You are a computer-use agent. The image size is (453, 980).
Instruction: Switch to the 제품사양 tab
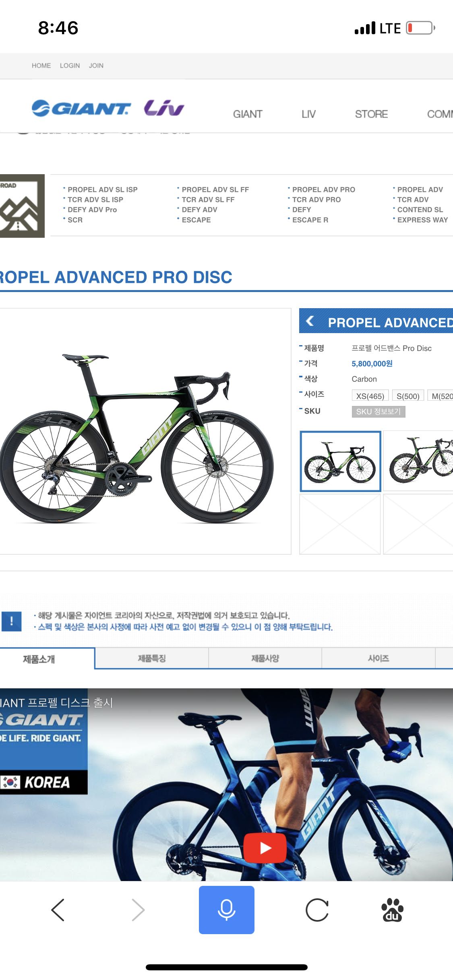tap(265, 658)
